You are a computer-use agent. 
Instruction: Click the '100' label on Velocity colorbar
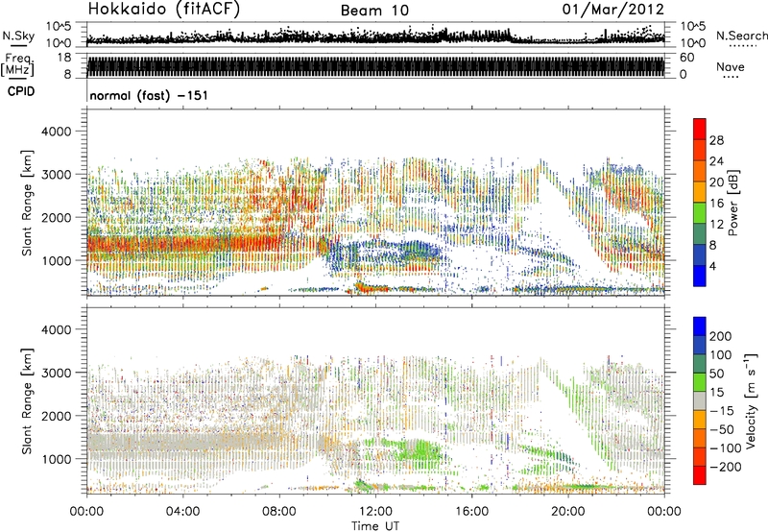click(721, 354)
